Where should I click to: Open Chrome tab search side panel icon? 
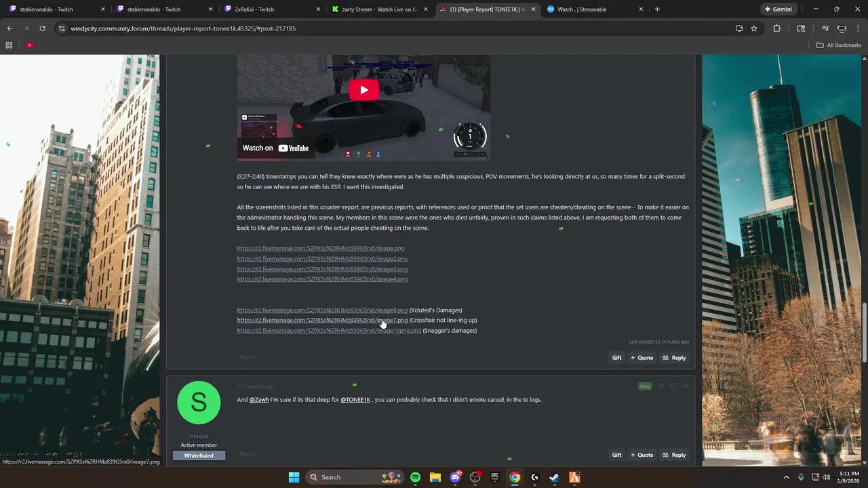[x=801, y=28]
